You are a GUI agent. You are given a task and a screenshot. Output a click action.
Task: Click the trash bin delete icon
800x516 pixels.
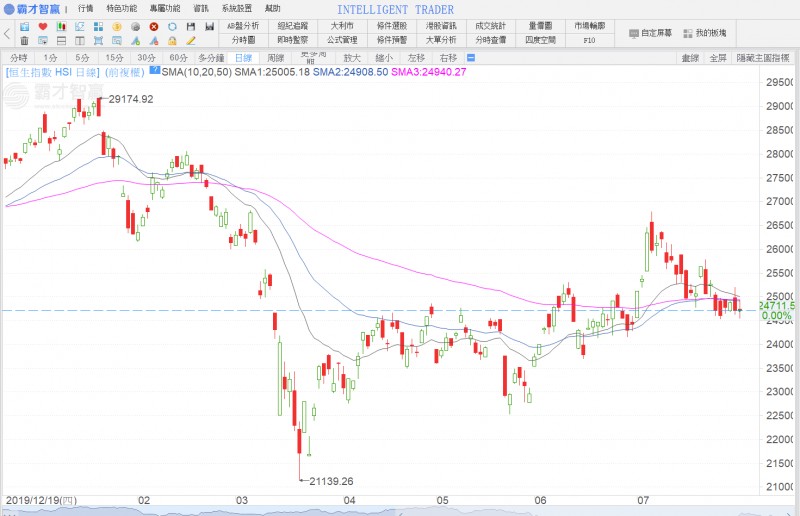(23, 41)
